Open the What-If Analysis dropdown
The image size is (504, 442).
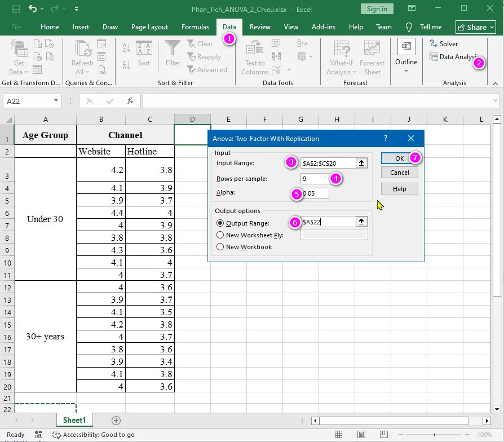coord(341,56)
